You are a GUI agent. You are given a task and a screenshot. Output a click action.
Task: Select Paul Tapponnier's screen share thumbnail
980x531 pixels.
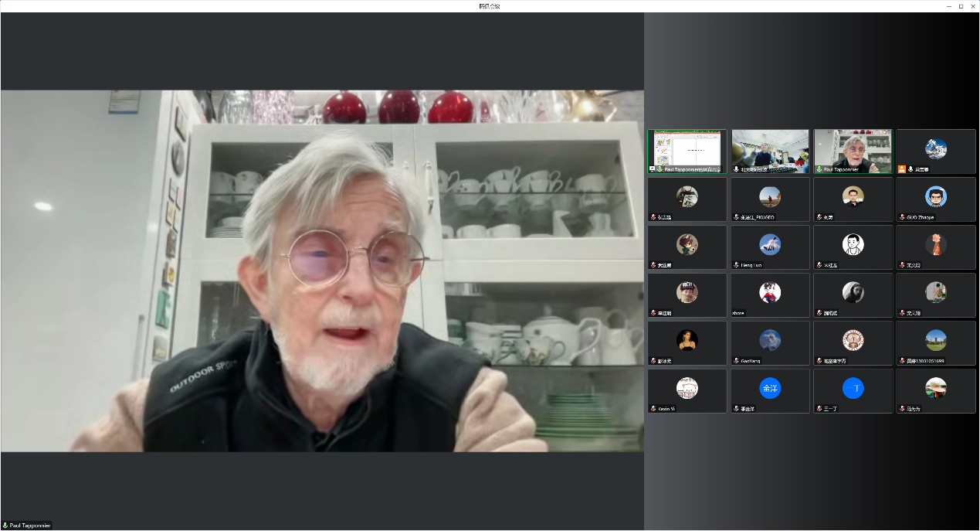(x=687, y=150)
